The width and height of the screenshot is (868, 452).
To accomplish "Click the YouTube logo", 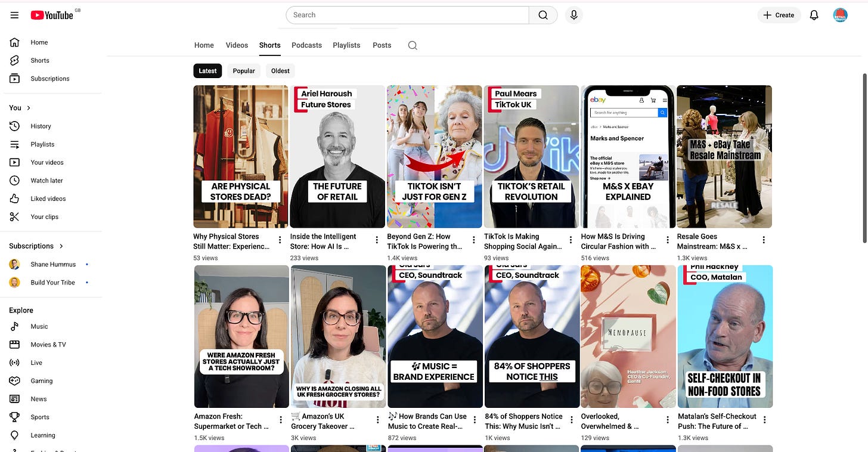I will tap(52, 15).
